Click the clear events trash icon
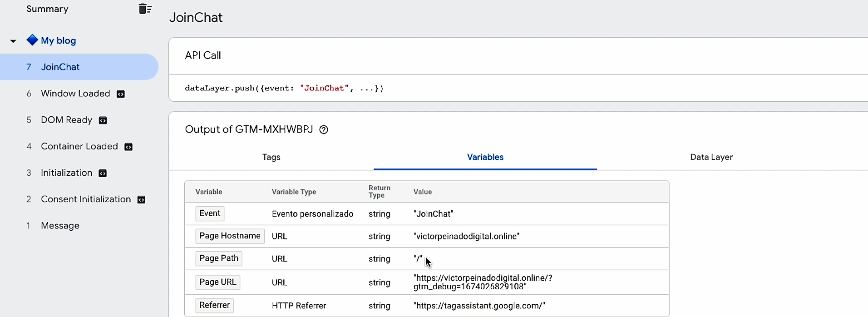 [x=145, y=9]
